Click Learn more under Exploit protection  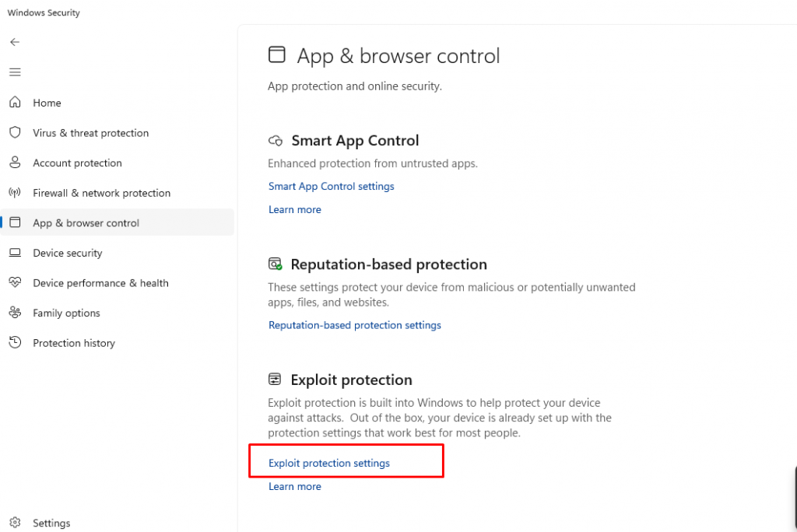pyautogui.click(x=295, y=486)
